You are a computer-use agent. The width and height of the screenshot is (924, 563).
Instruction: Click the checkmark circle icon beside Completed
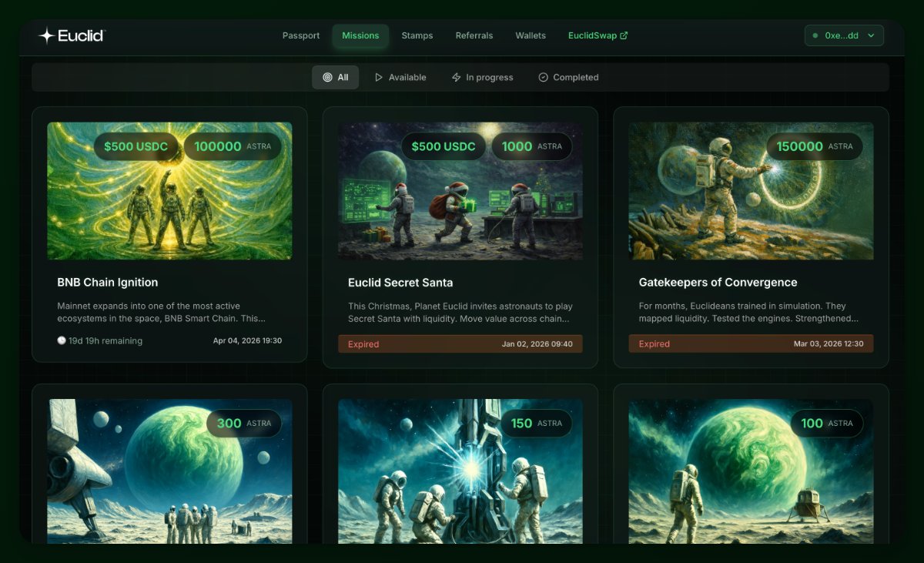tap(543, 78)
